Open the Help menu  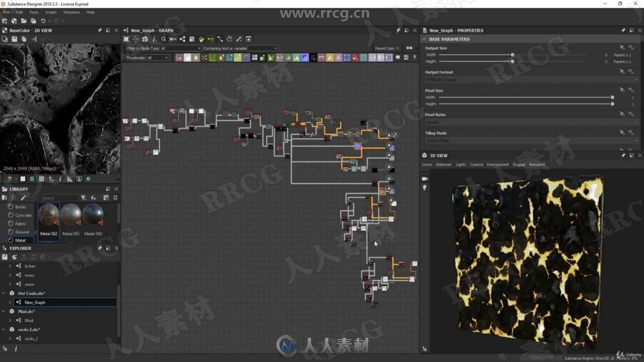pyautogui.click(x=91, y=12)
